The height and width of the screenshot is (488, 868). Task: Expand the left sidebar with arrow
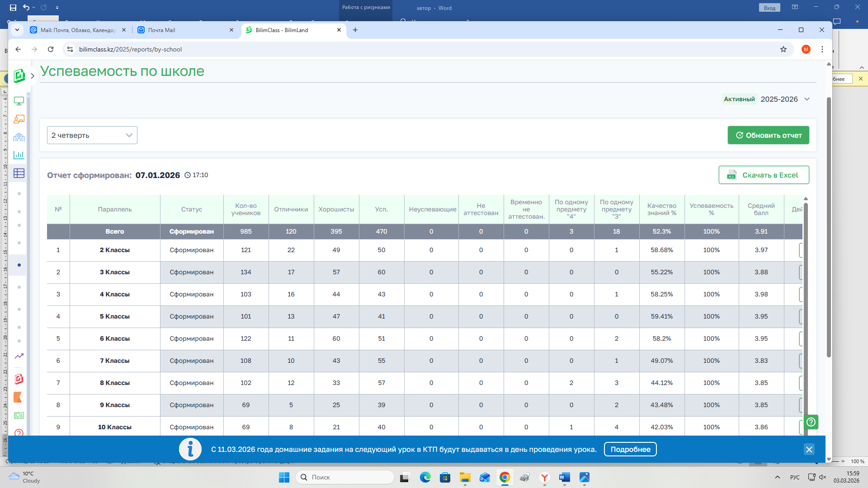click(33, 76)
